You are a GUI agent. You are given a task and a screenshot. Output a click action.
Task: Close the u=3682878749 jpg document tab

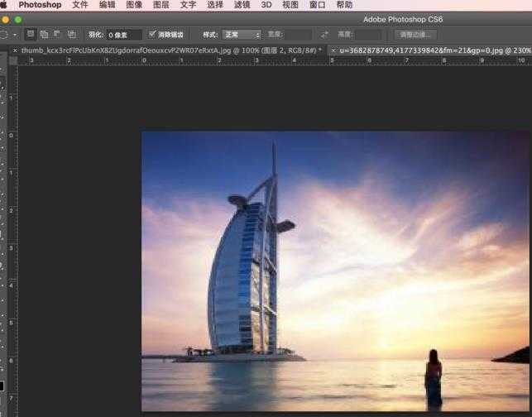pos(333,50)
